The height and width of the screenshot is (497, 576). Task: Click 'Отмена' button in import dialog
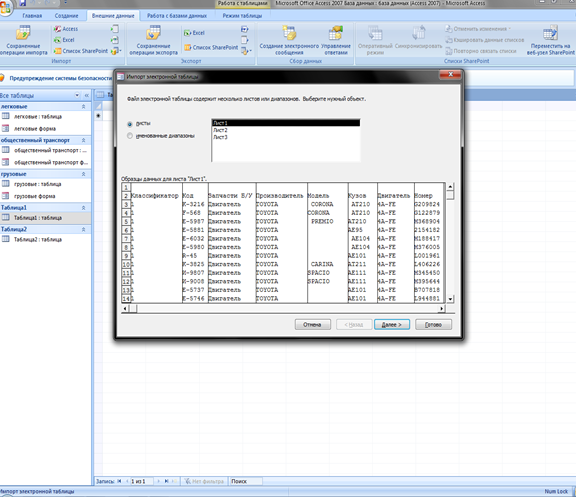(313, 325)
